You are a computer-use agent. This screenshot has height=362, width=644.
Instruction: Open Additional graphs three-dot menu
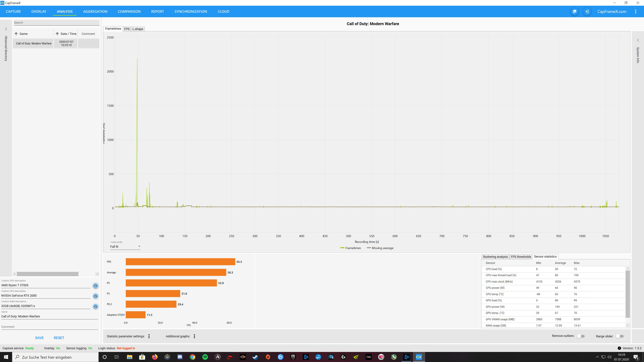tap(194, 336)
